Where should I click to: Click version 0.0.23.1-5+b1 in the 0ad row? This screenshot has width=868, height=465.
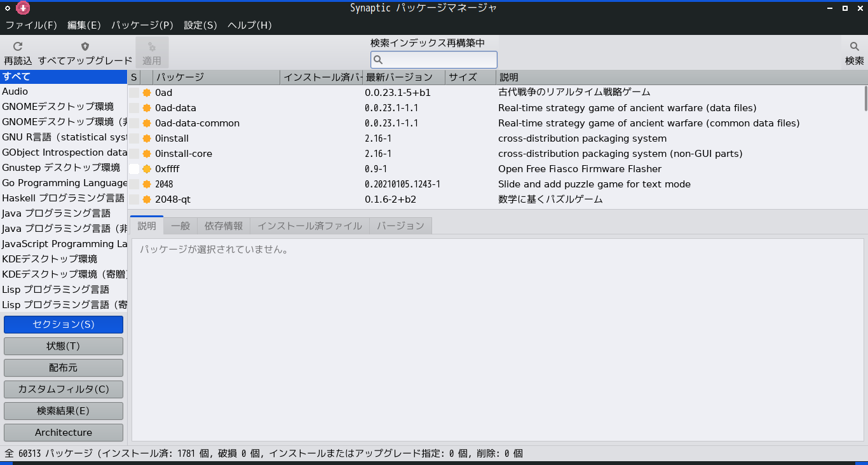coord(398,93)
